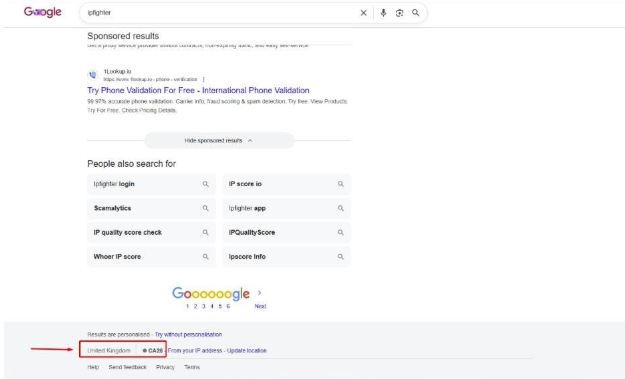Viewport: 625px width, 379px height.
Task: Click the Google logo in the header
Action: (x=42, y=12)
